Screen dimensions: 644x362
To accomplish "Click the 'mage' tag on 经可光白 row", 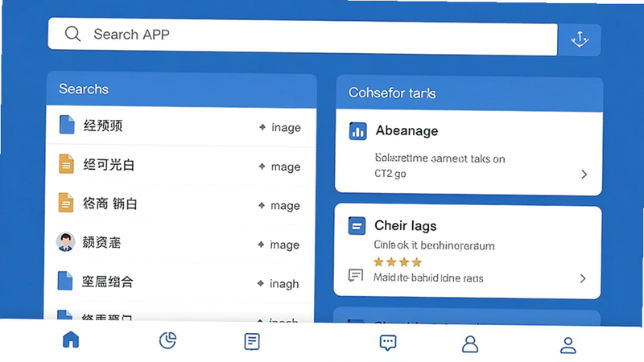I will pyautogui.click(x=286, y=167).
